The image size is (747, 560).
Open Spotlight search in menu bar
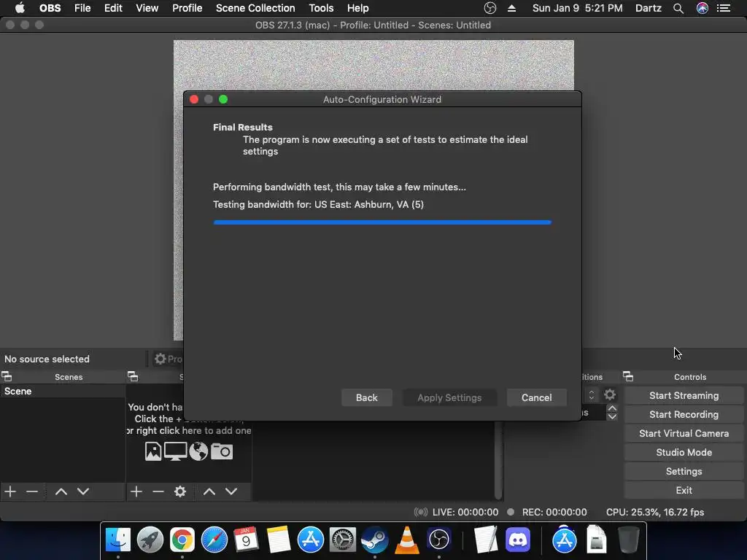678,8
